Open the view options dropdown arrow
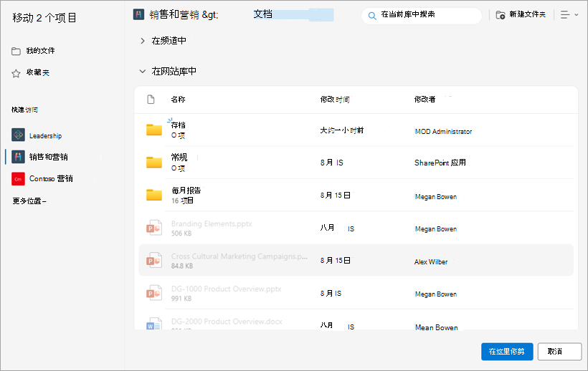This screenshot has height=371, width=588. (x=577, y=15)
